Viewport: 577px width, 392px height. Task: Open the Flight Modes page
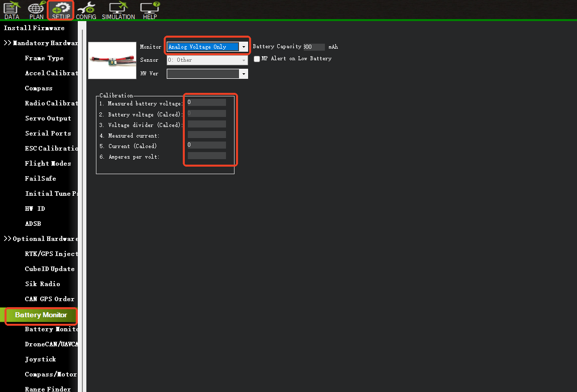[48, 164]
